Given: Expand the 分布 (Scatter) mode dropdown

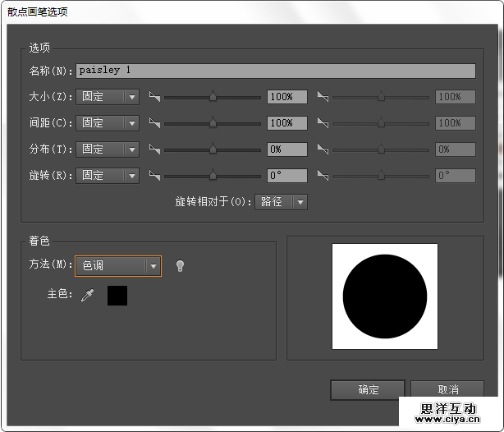Looking at the screenshot, I should [x=108, y=149].
